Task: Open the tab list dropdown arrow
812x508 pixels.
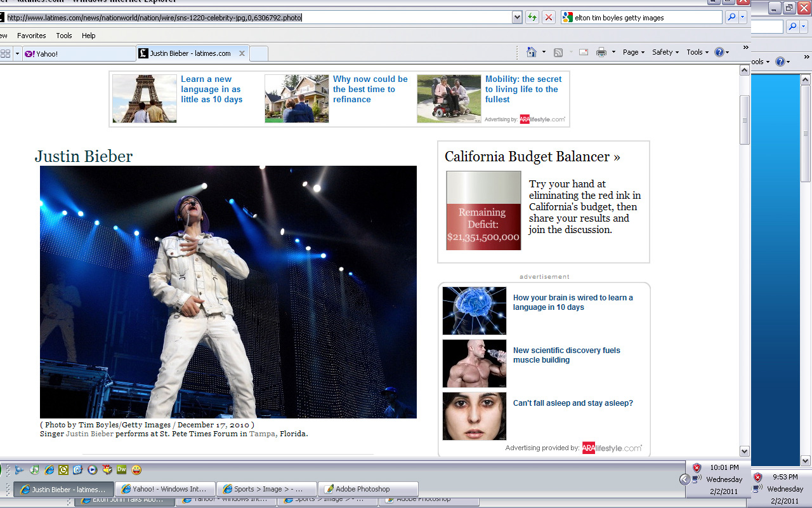Action: click(x=17, y=53)
